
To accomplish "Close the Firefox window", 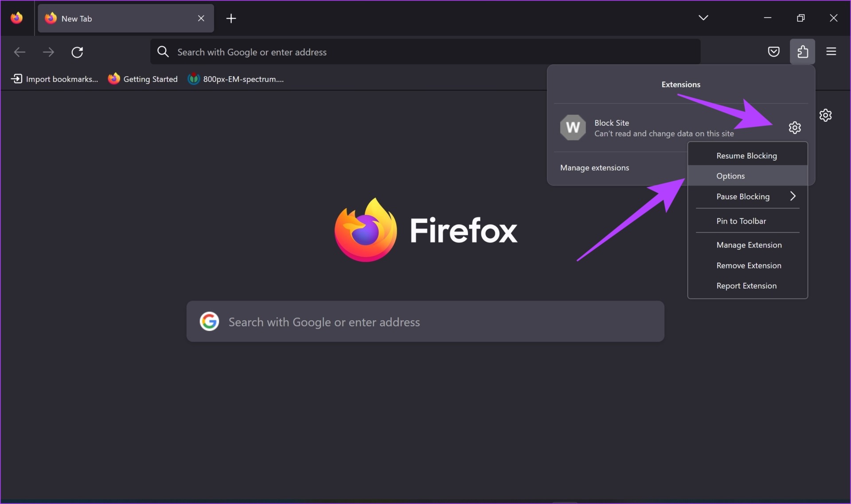I will (833, 18).
